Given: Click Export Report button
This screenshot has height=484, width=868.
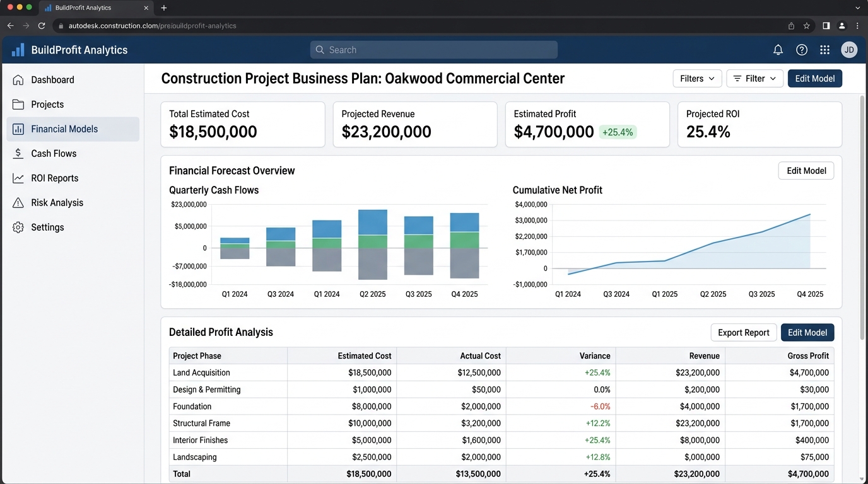Looking at the screenshot, I should 743,332.
